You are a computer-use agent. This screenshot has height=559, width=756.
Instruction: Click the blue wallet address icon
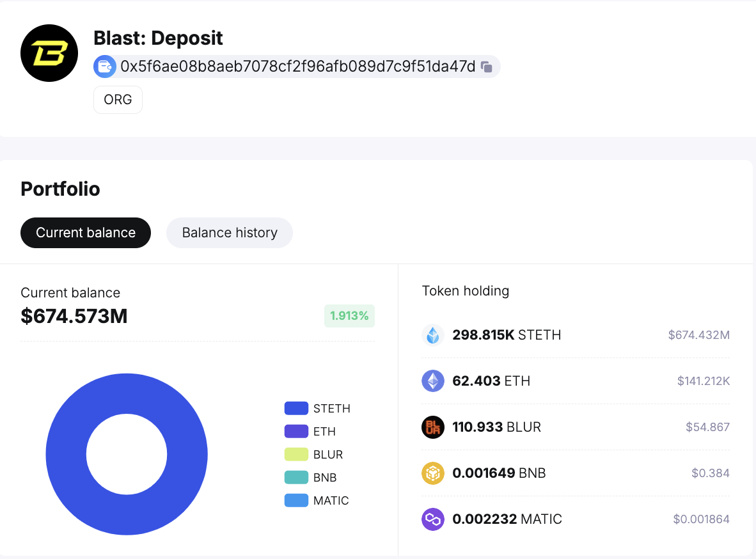(x=104, y=66)
